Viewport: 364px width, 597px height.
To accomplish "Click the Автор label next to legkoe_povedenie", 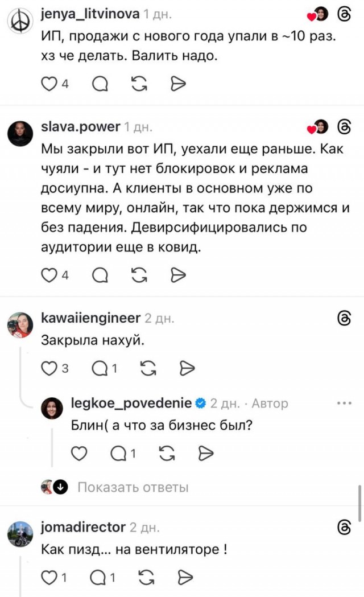I will click(271, 402).
